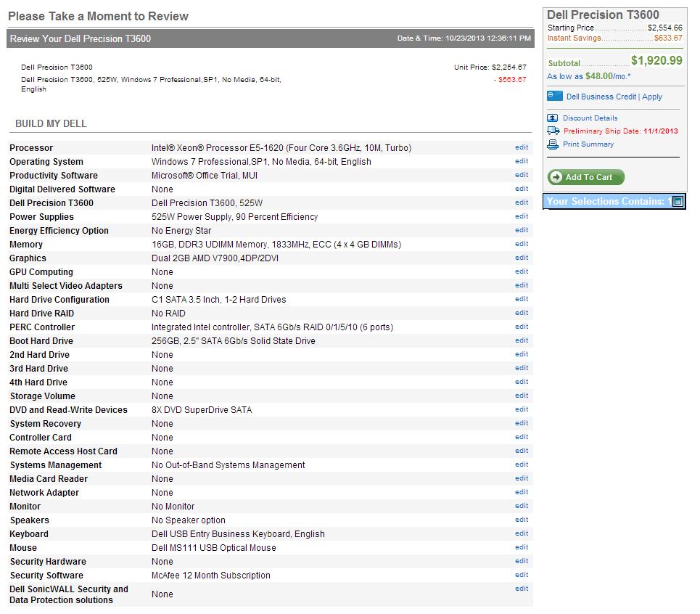Edit the Energy Efficiency Option row
This screenshot has height=614, width=700.
coord(522,230)
